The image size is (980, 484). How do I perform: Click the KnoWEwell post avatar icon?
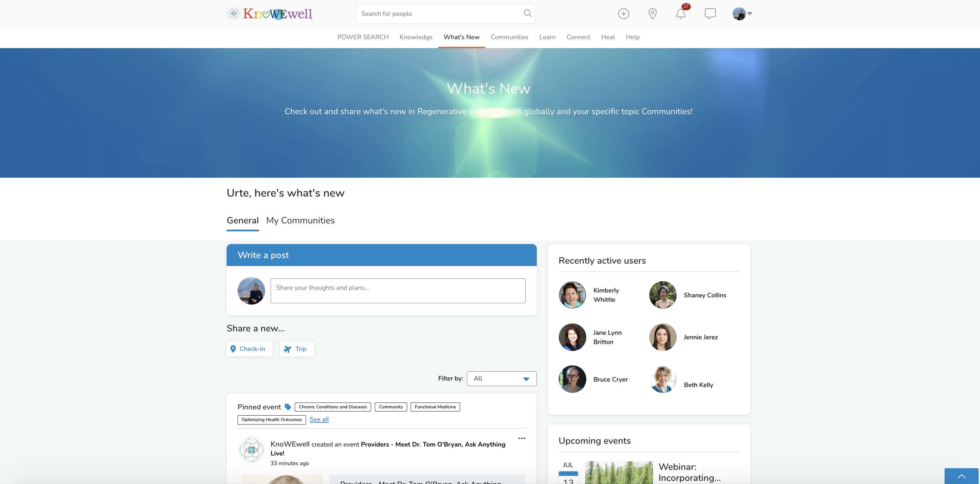tap(251, 450)
